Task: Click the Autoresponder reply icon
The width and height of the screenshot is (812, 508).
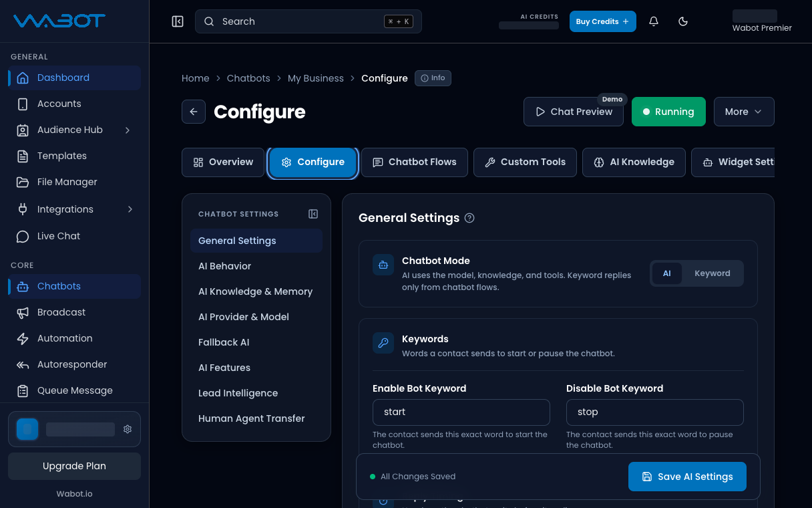Action: [23, 364]
